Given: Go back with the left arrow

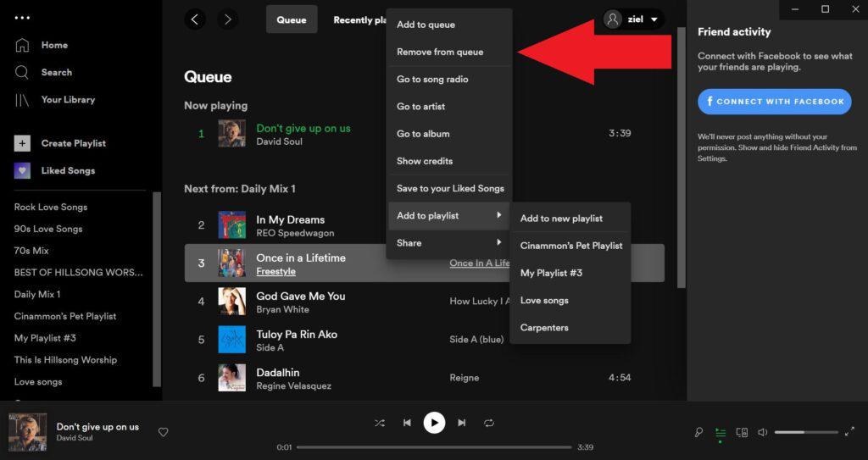Looking at the screenshot, I should pyautogui.click(x=195, y=19).
